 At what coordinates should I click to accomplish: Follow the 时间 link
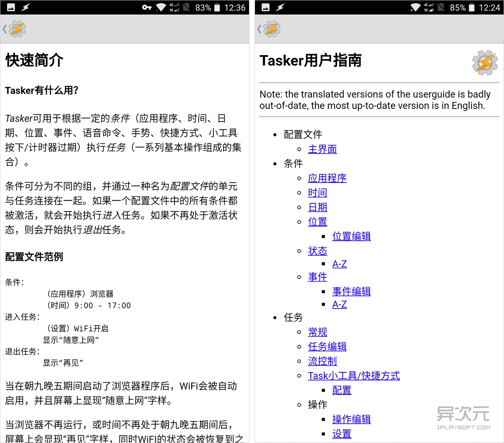(317, 193)
